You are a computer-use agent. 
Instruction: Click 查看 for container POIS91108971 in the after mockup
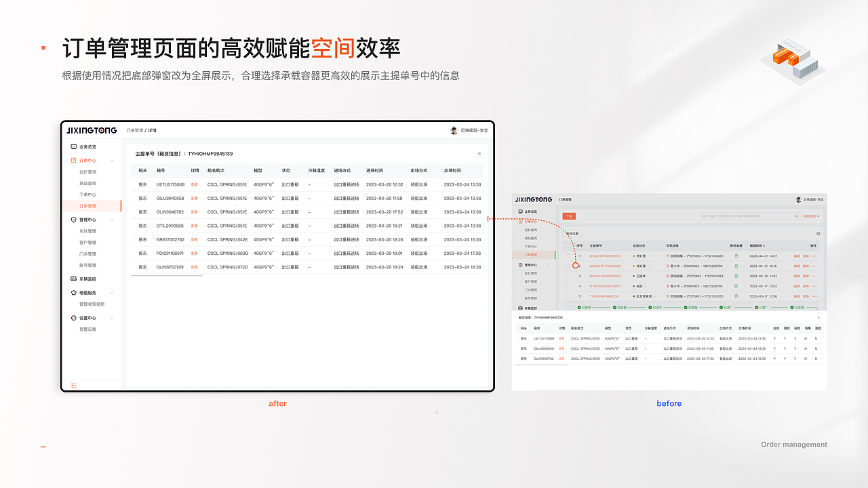pos(195,253)
